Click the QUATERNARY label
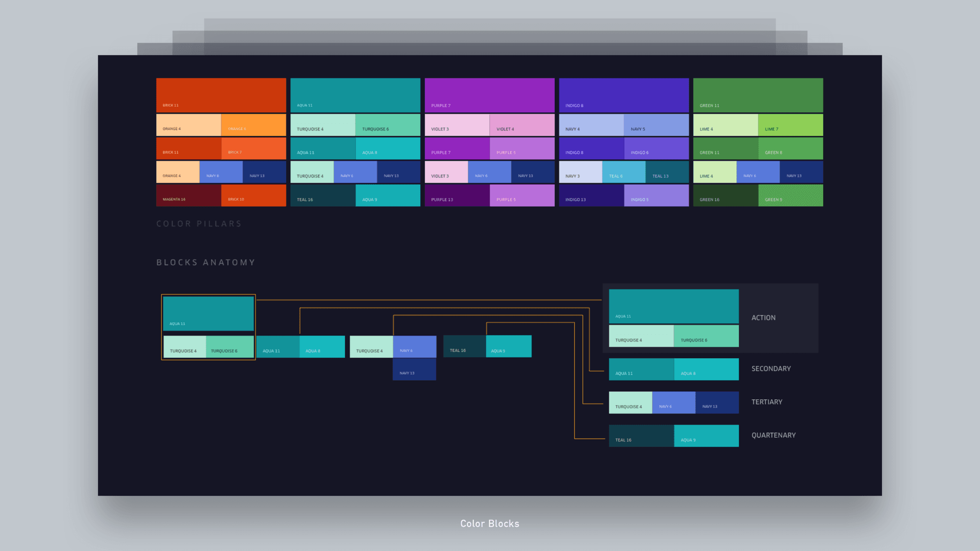Viewport: 980px width, 551px height. pos(773,435)
